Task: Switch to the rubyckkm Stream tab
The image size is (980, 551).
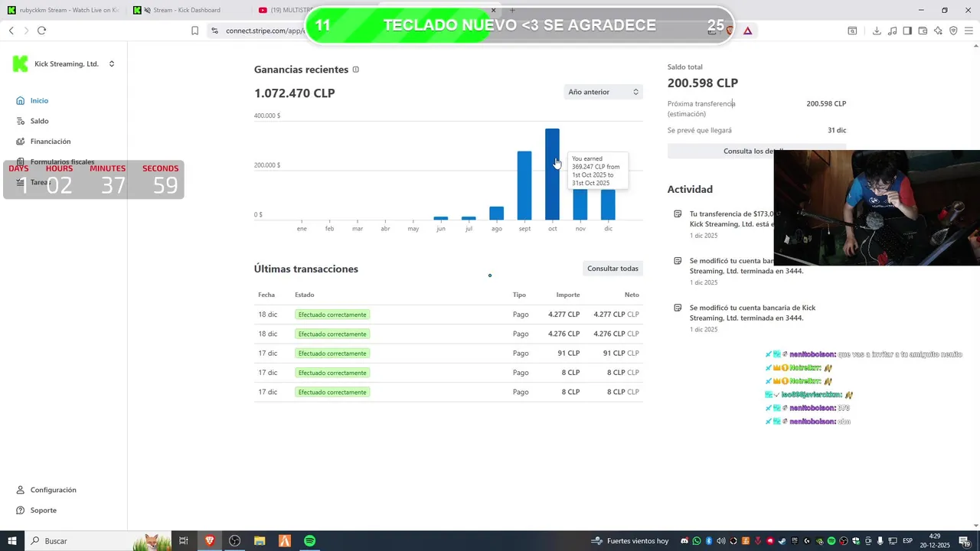Action: tap(63, 10)
